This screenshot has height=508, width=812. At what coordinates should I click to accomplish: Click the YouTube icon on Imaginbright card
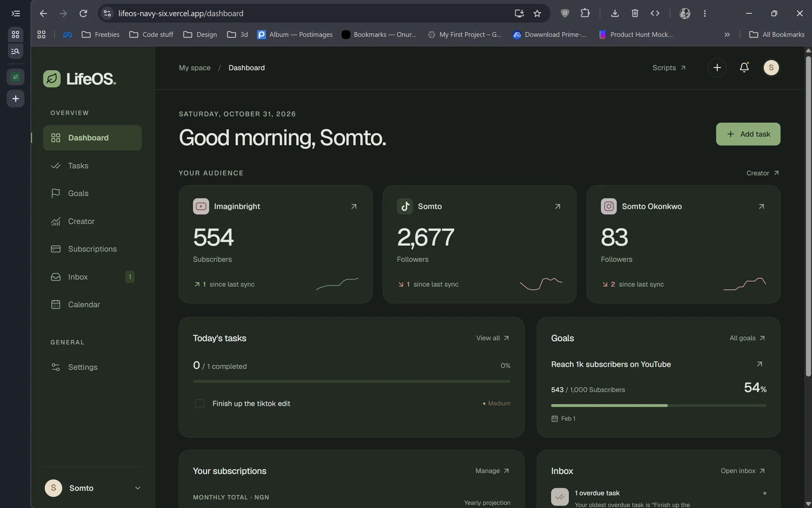(201, 206)
